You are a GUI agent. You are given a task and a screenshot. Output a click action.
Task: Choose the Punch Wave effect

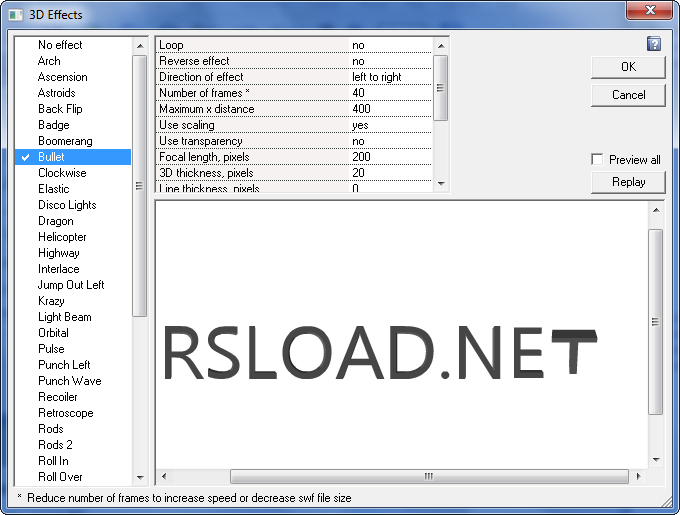pos(73,381)
